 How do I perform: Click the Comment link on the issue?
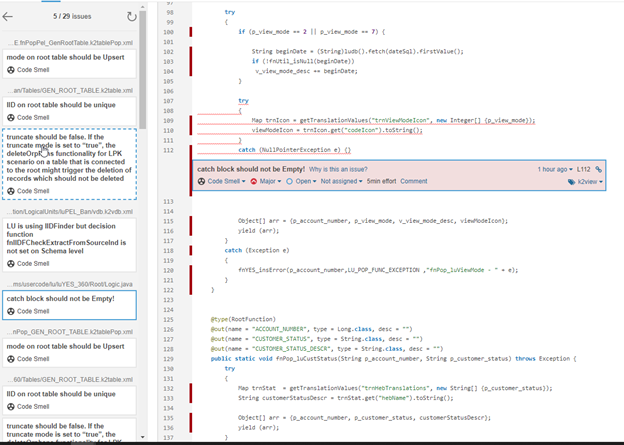[413, 182]
